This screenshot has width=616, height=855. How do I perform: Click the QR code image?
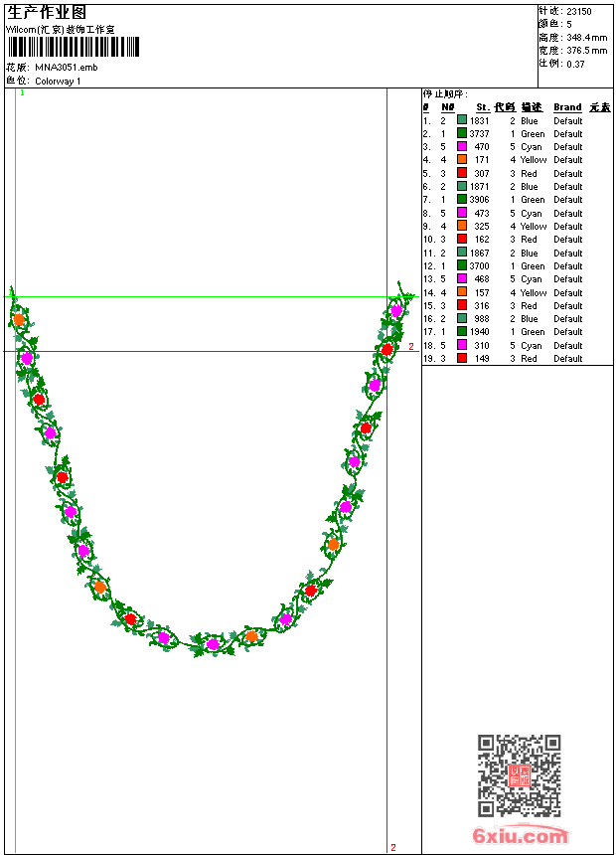(x=519, y=776)
